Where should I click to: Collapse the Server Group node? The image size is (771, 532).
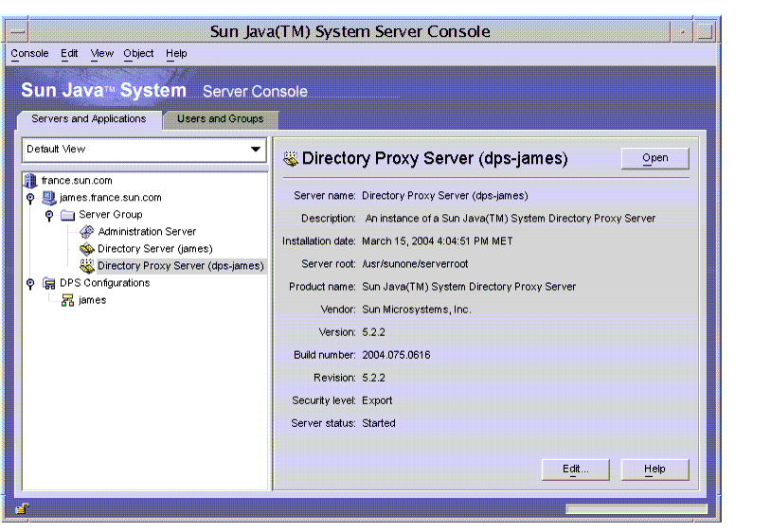click(x=49, y=215)
